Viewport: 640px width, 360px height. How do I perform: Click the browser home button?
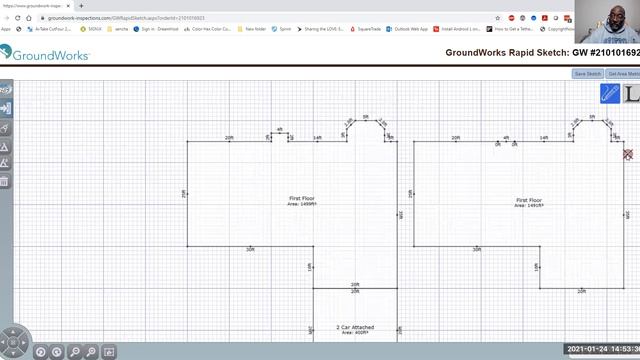(x=29, y=18)
